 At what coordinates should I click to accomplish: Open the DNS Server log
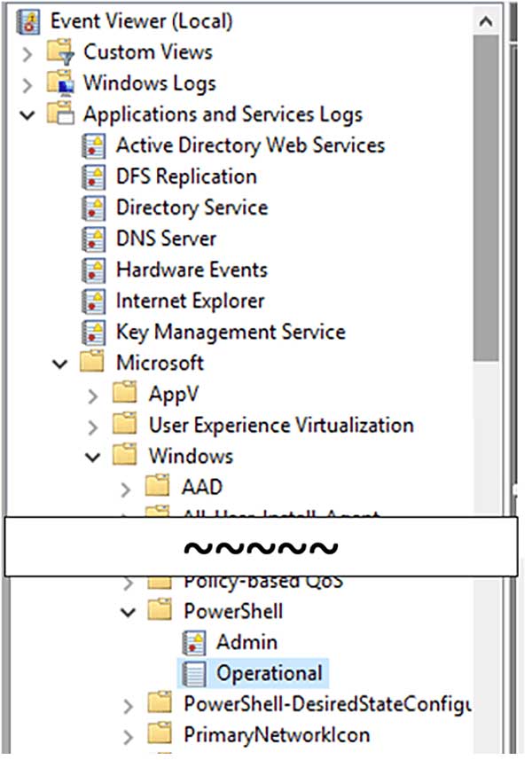coord(166,239)
